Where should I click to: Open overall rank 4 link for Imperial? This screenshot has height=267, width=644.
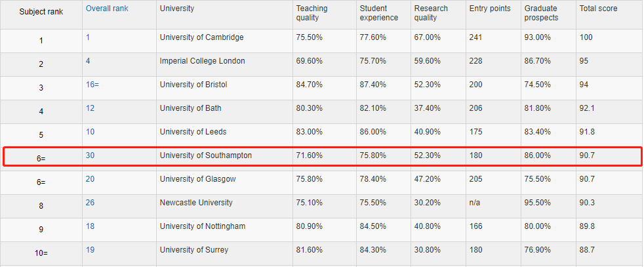click(x=88, y=61)
